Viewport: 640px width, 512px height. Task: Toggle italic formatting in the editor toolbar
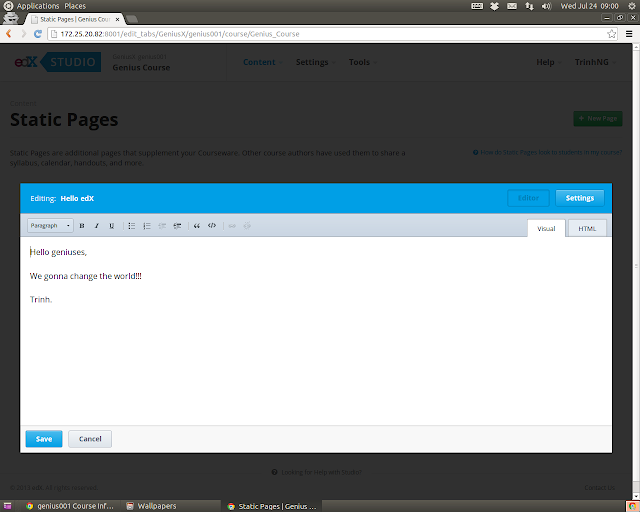[x=97, y=226]
